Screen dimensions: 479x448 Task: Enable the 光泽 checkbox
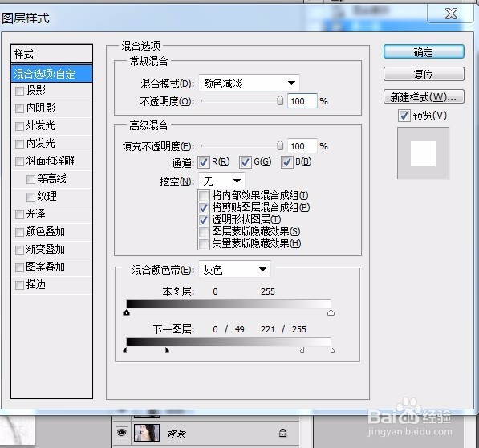click(19, 214)
